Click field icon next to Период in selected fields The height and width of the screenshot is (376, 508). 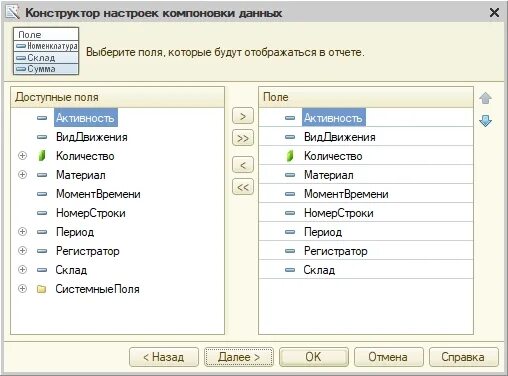point(290,232)
